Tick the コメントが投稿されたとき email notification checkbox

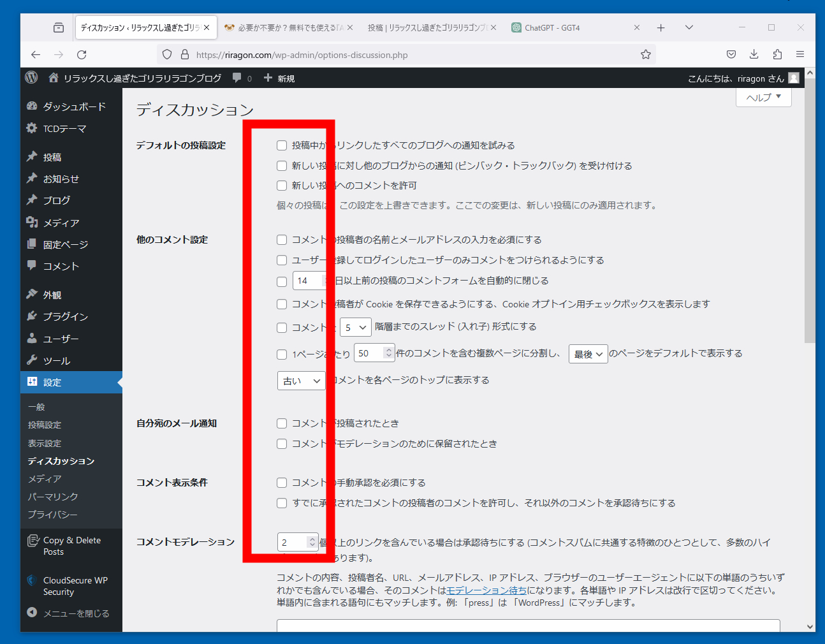pyautogui.click(x=282, y=423)
